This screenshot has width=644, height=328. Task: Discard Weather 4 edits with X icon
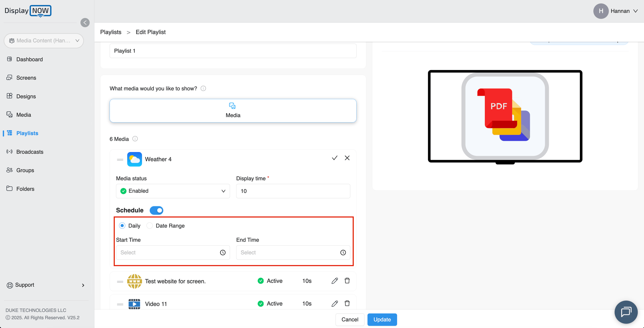(x=347, y=158)
